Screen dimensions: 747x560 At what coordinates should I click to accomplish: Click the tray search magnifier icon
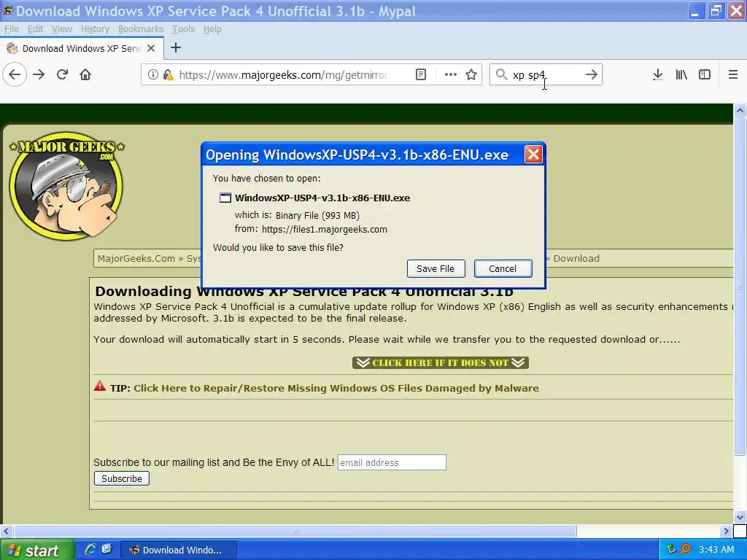click(685, 550)
